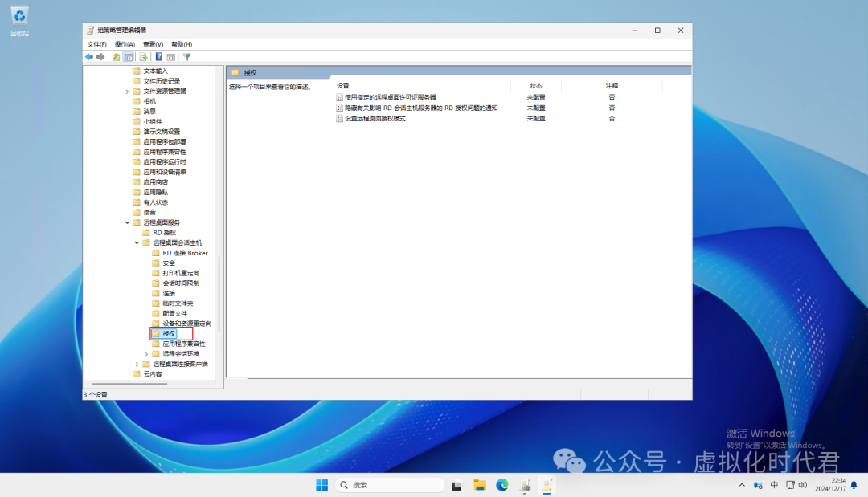Screen dimensions: 868x497
Task: Select the 设置远程桌面授权模式 policy
Action: click(375, 118)
